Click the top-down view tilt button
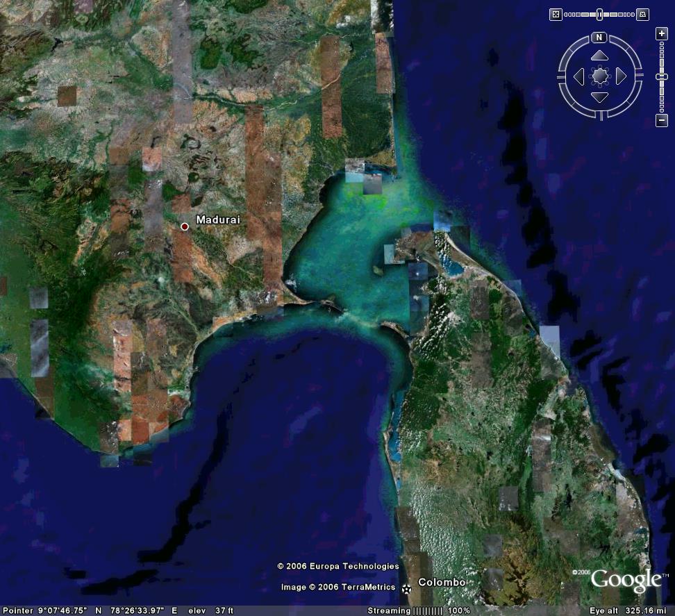 click(556, 15)
